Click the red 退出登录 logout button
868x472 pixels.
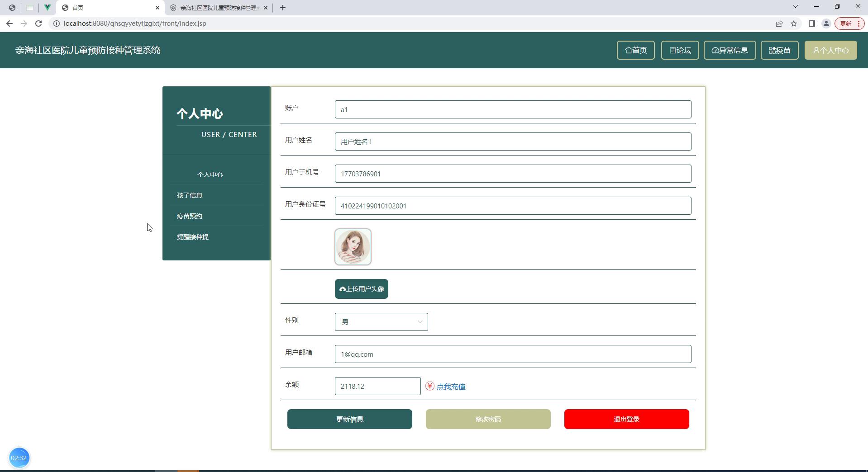(627, 419)
